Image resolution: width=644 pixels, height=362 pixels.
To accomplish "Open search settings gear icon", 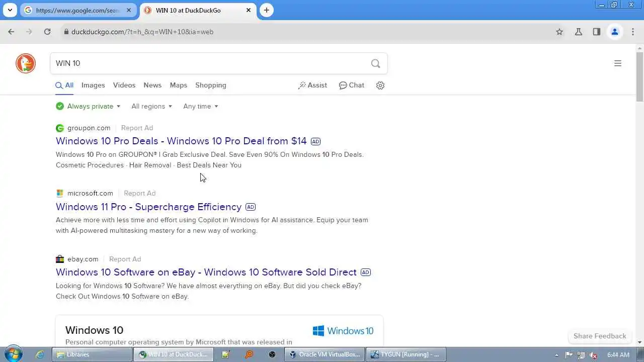I will [x=380, y=85].
